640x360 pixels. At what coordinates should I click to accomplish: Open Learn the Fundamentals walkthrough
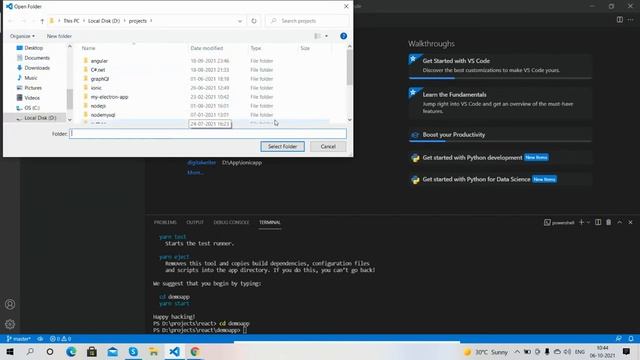pyautogui.click(x=500, y=102)
